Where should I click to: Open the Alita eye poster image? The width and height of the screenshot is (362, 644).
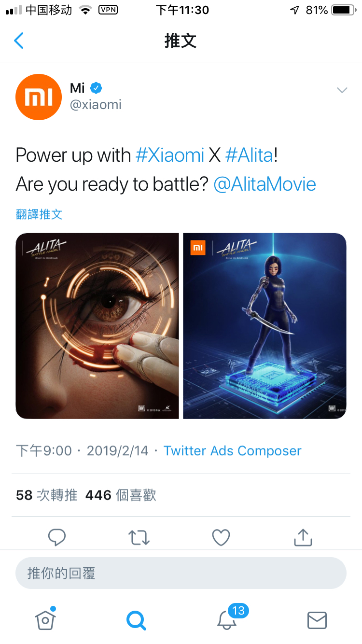97,326
